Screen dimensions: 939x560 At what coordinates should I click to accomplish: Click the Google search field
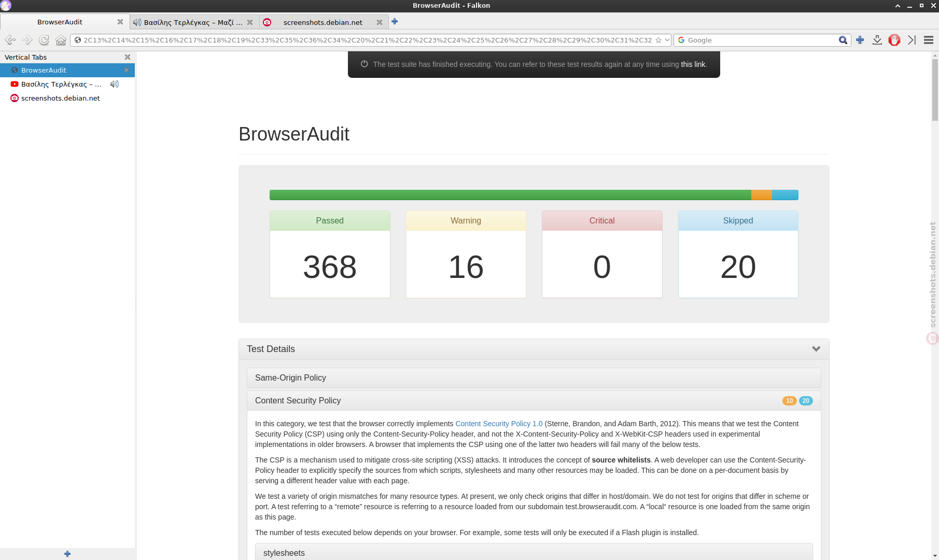[761, 40]
